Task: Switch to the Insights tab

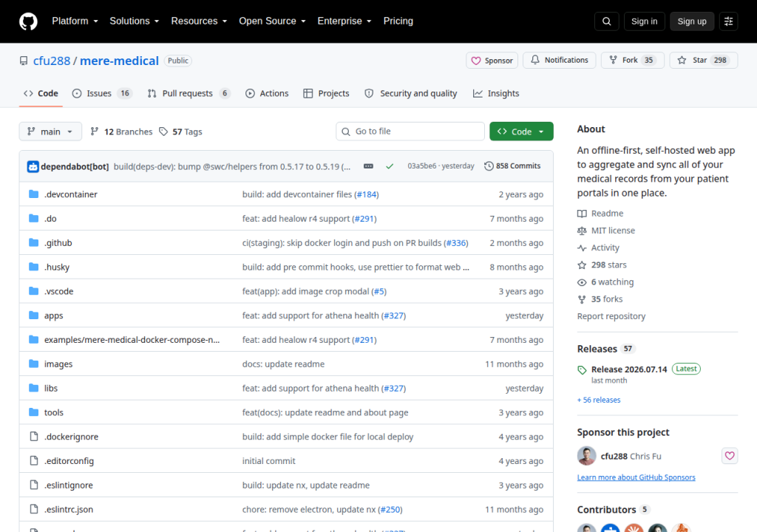Action: click(x=496, y=93)
